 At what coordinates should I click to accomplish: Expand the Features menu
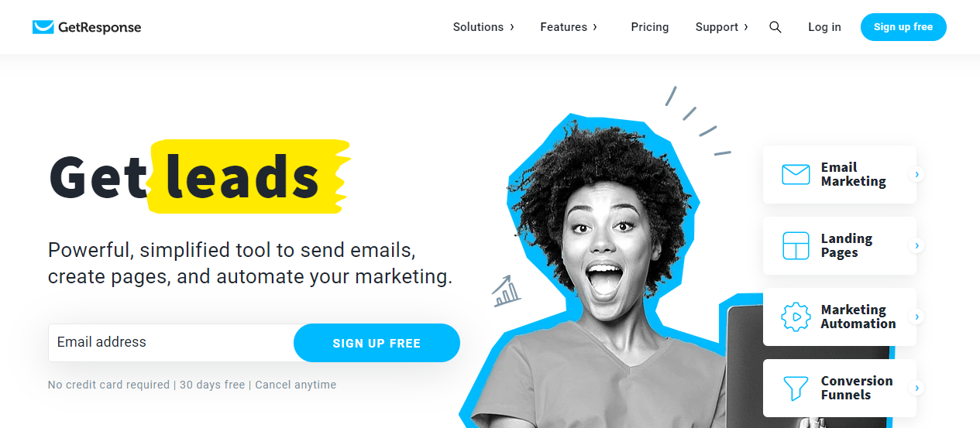tap(569, 27)
